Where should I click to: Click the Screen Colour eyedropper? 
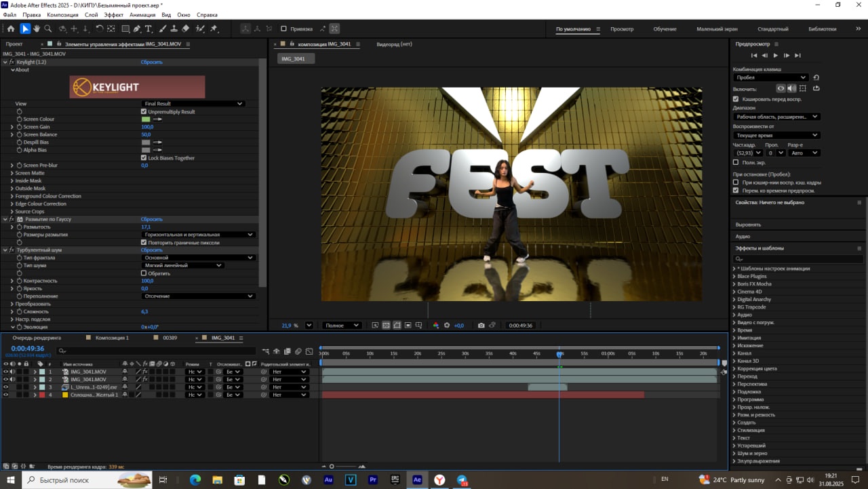click(159, 119)
